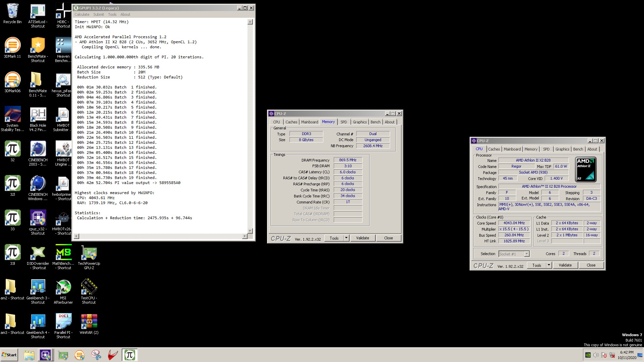The width and height of the screenshot is (644, 362).
Task: Open WinRAR (2) desktop icon
Action: coord(89,324)
